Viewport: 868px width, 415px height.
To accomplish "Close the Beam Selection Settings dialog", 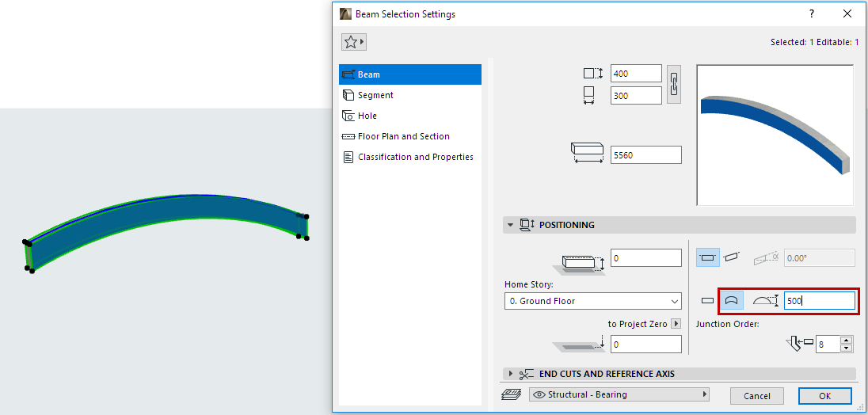I will tap(847, 13).
